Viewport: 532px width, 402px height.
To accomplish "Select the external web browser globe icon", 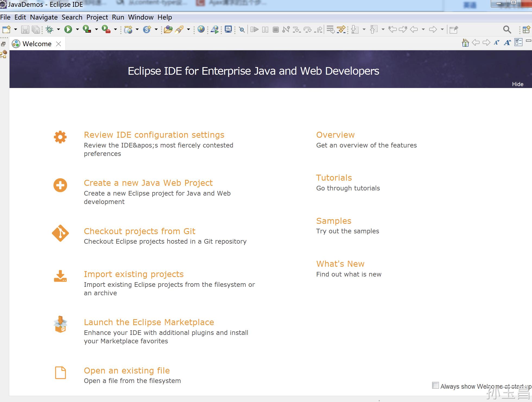I will (x=201, y=29).
